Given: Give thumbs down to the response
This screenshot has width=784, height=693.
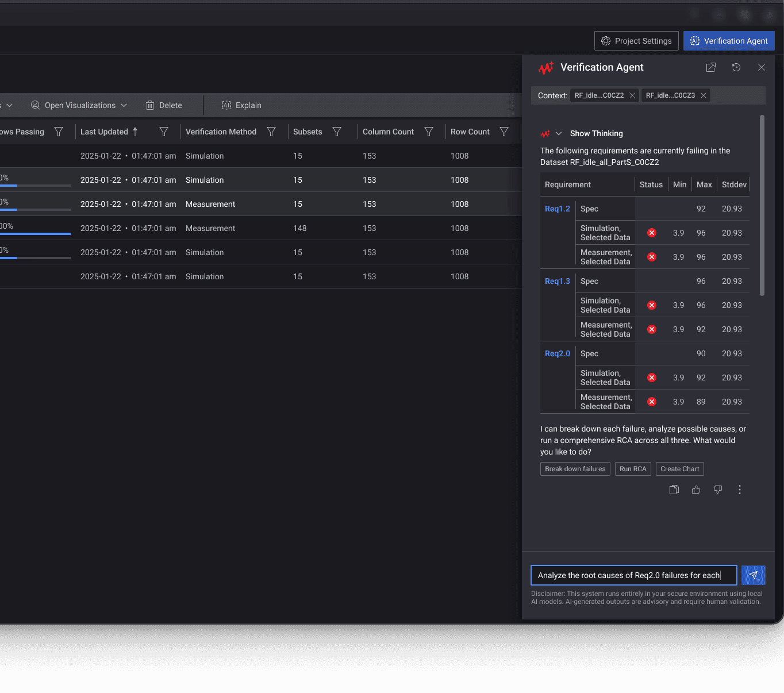Looking at the screenshot, I should [718, 490].
